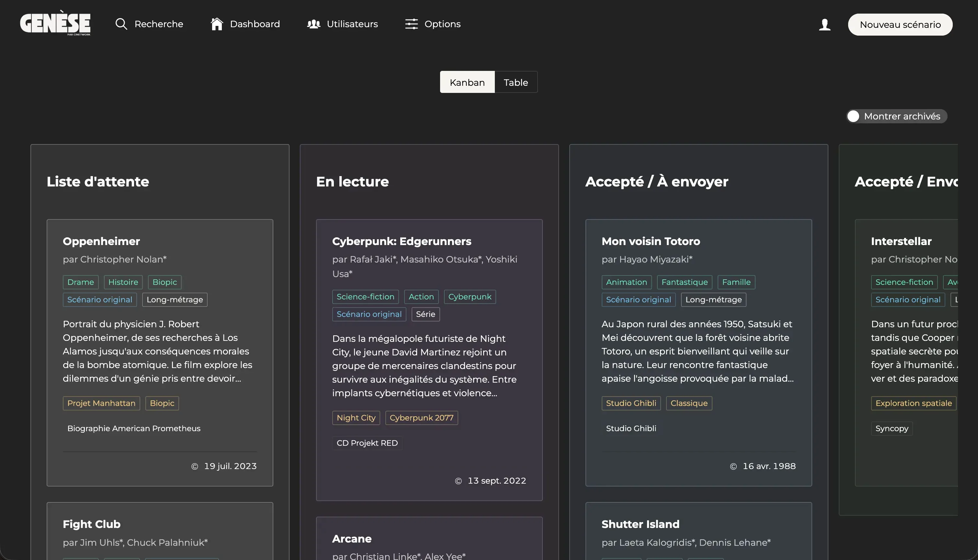This screenshot has width=978, height=560.
Task: Open the Oppenheimer scenario card title
Action: [x=101, y=241]
